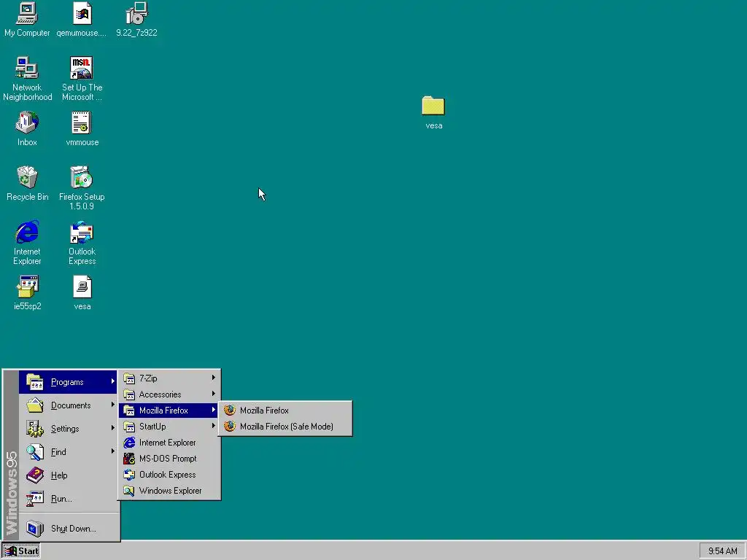
Task: Click the MS-DOS Prompt icon
Action: click(129, 459)
